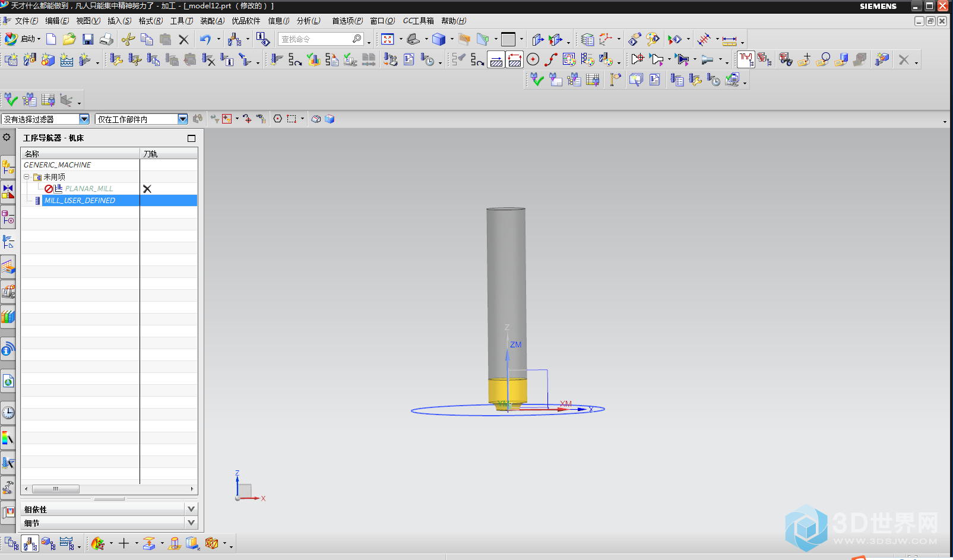Click the red spline curve icon

551,59
